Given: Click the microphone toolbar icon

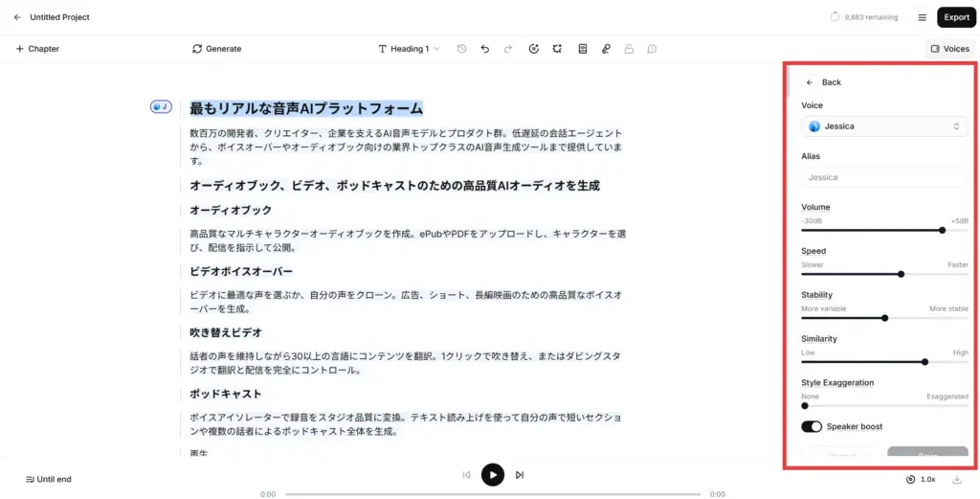Looking at the screenshot, I should pyautogui.click(x=606, y=49).
